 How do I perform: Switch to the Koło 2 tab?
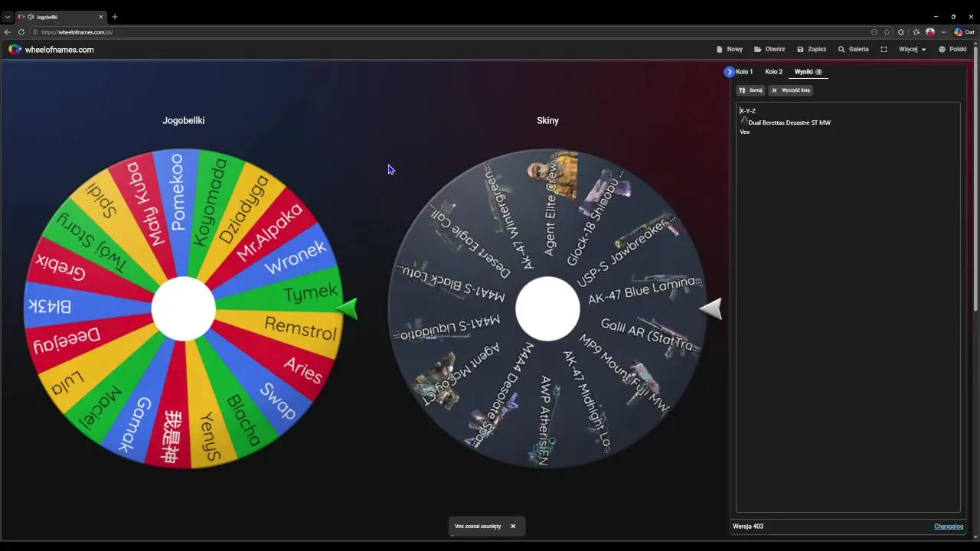click(x=773, y=72)
